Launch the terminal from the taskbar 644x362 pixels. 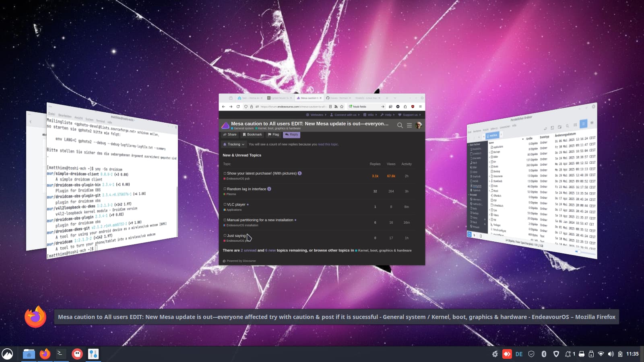coord(60,354)
